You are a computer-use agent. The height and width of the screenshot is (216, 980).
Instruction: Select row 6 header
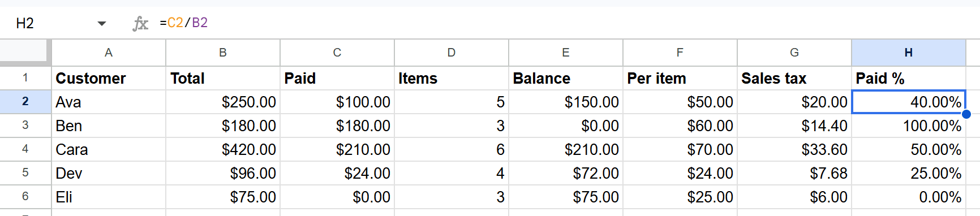pos(25,197)
